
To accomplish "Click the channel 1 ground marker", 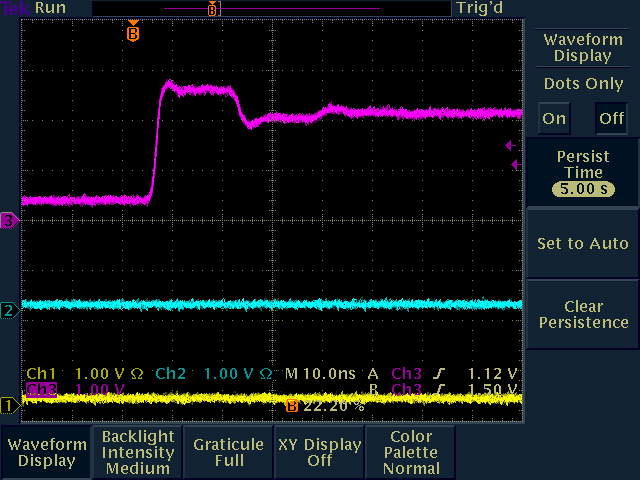I will [8, 405].
